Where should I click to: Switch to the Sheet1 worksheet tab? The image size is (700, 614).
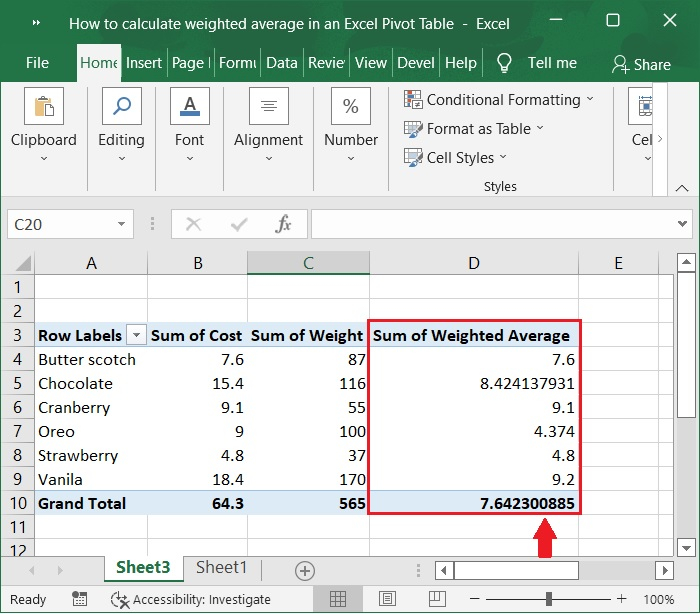click(221, 567)
